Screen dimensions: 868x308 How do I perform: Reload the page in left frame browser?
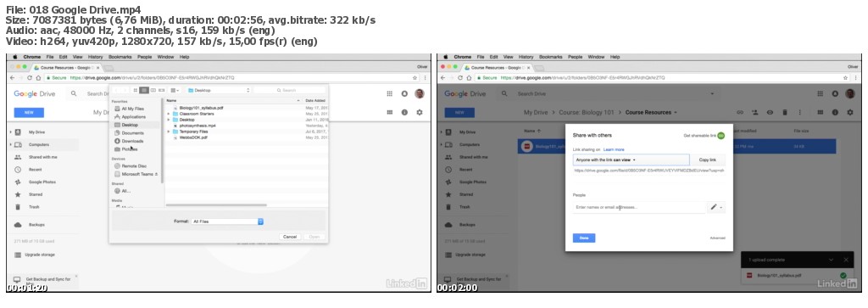29,78
